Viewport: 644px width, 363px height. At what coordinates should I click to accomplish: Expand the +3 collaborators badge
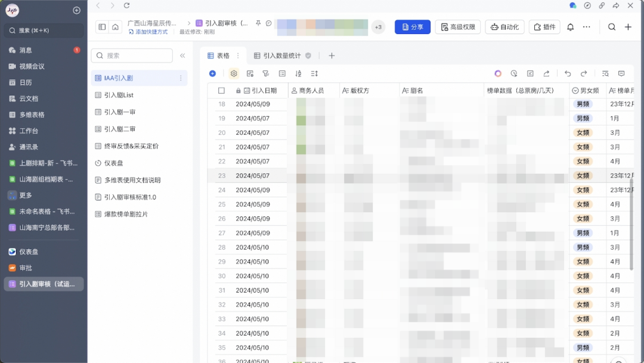[378, 27]
